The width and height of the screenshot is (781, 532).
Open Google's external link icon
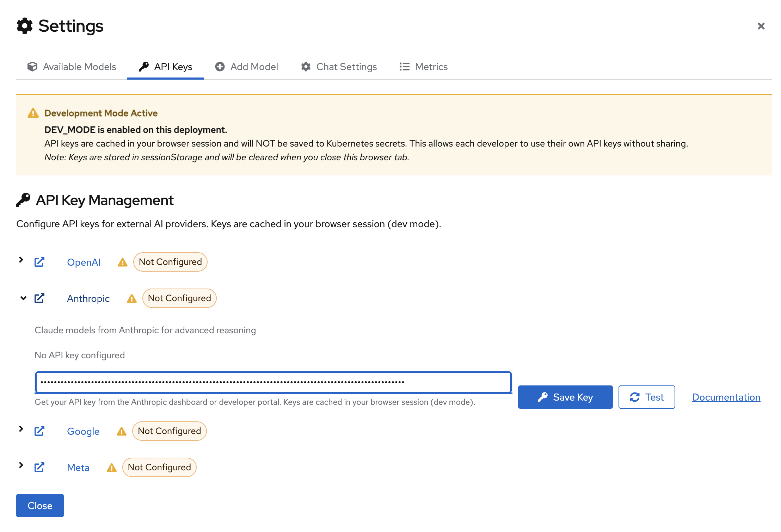(39, 431)
